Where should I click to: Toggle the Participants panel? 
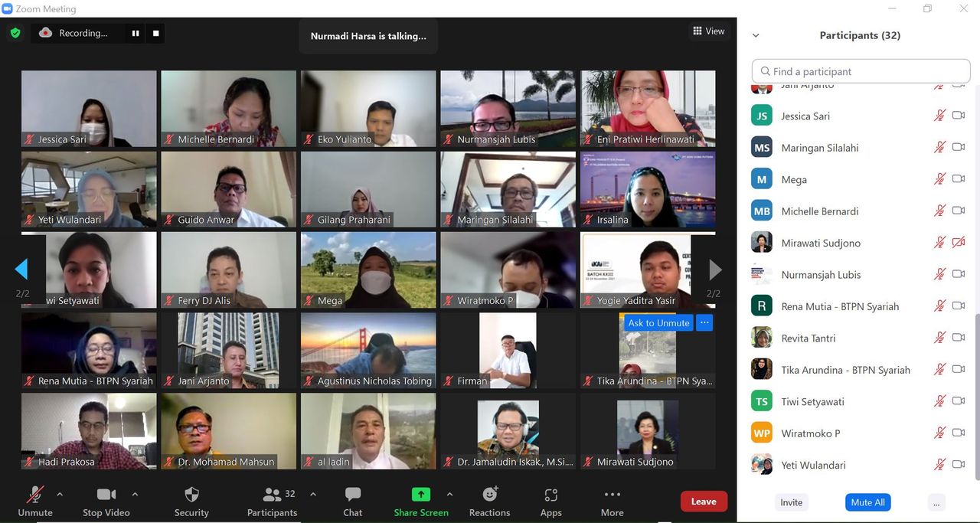tap(272, 501)
